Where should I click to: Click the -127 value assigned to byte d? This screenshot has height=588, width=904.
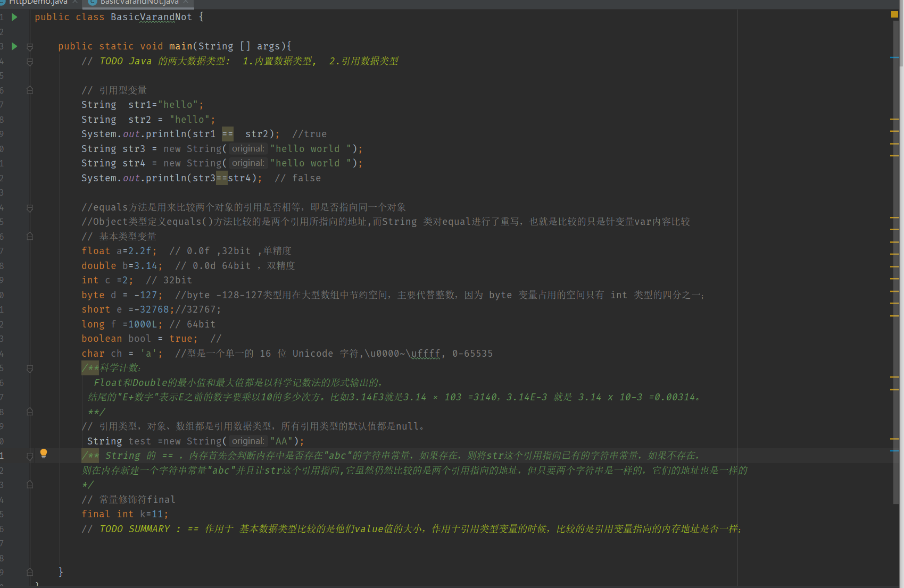pos(146,295)
